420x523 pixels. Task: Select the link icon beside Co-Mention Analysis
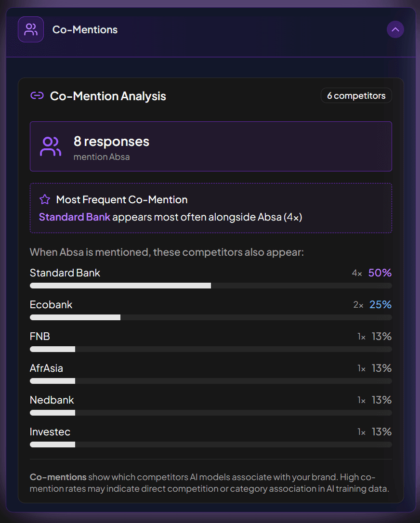pos(36,95)
